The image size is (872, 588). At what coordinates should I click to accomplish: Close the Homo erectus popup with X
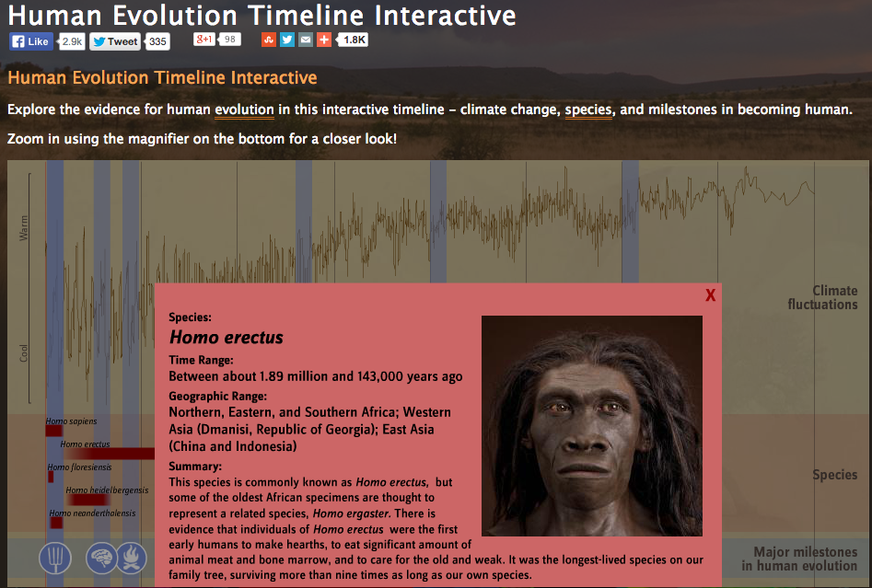click(x=710, y=295)
